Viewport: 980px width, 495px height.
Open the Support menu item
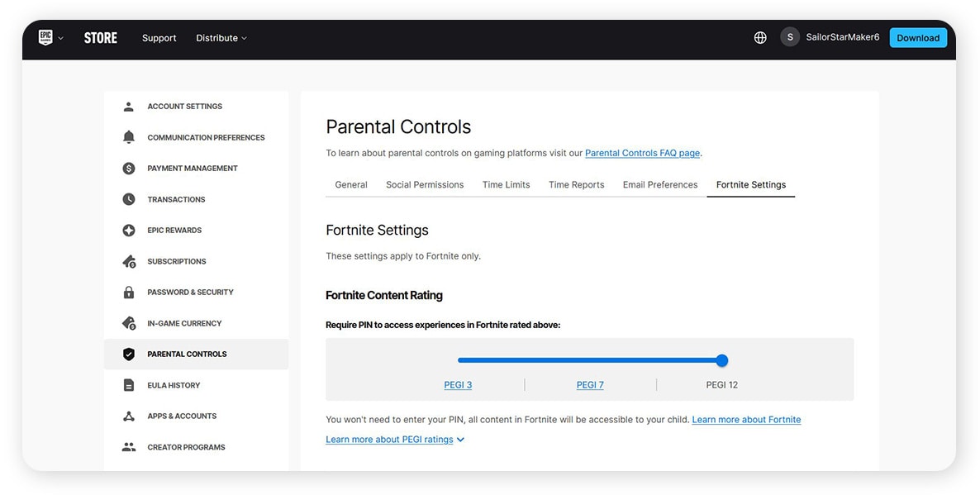[159, 38]
